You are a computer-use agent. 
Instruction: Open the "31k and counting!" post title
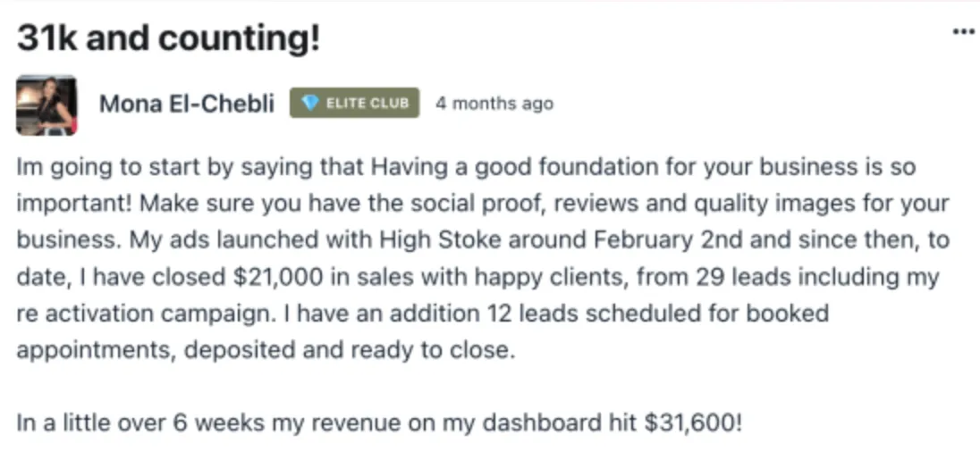click(x=167, y=39)
